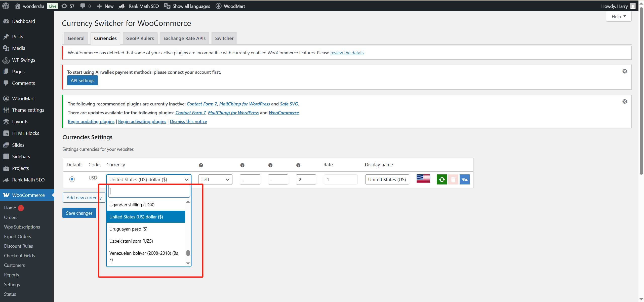Click the WordPress logo in the admin bar
This screenshot has width=644, height=302.
click(x=6, y=6)
